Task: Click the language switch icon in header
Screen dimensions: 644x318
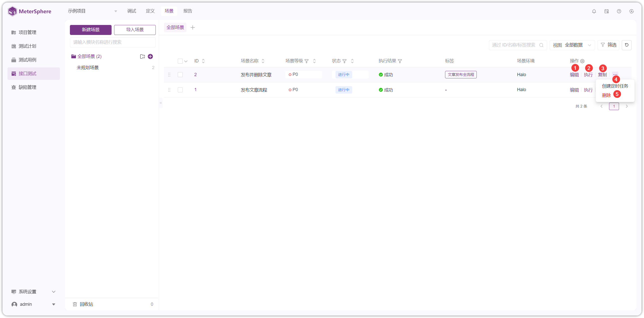Action: click(632, 11)
